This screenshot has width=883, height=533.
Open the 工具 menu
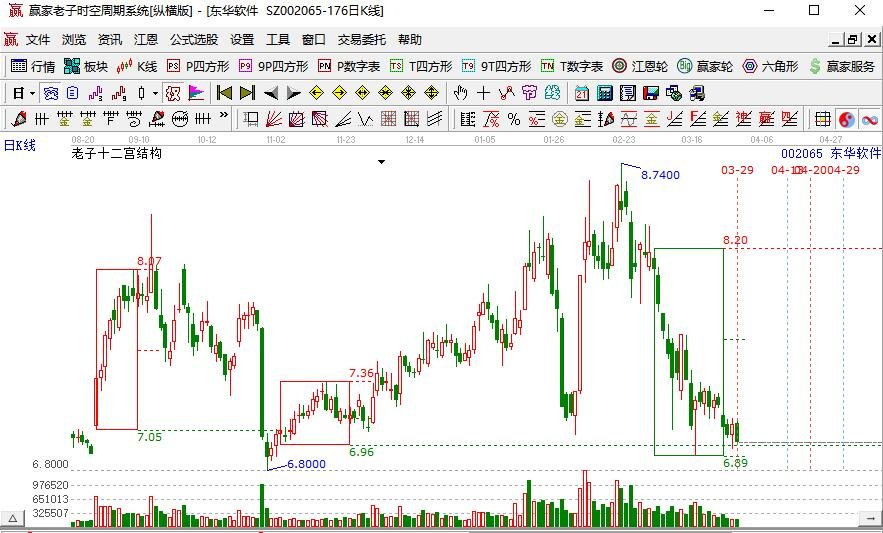(x=278, y=39)
